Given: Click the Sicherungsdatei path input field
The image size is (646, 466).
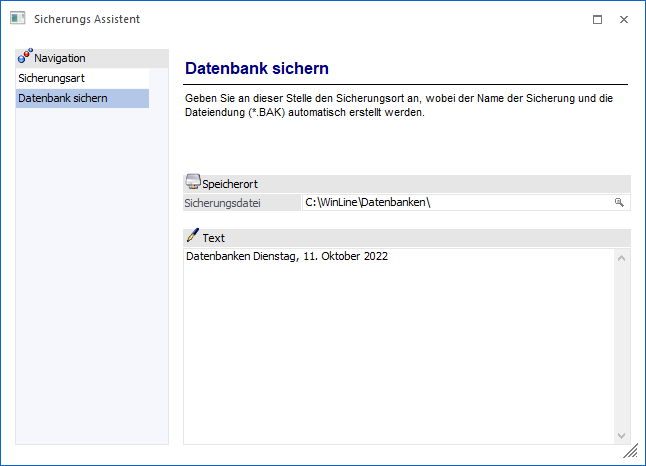Looking at the screenshot, I should [455, 203].
